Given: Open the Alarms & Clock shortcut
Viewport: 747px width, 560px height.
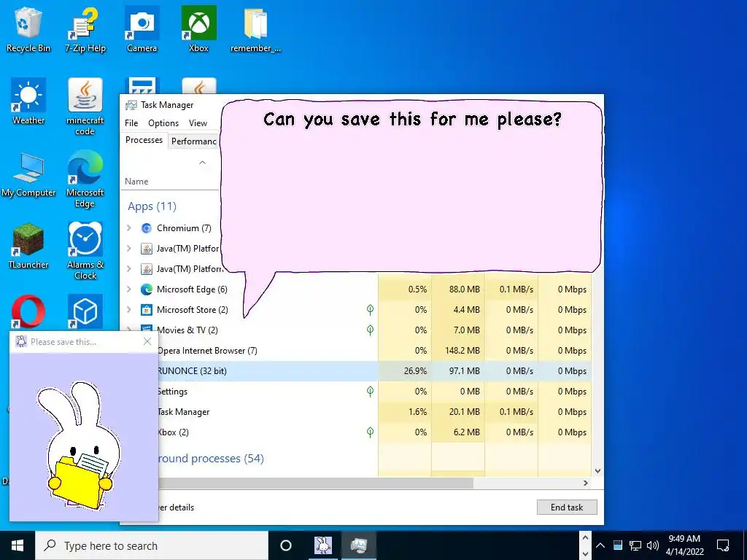Looking at the screenshot, I should [x=85, y=251].
